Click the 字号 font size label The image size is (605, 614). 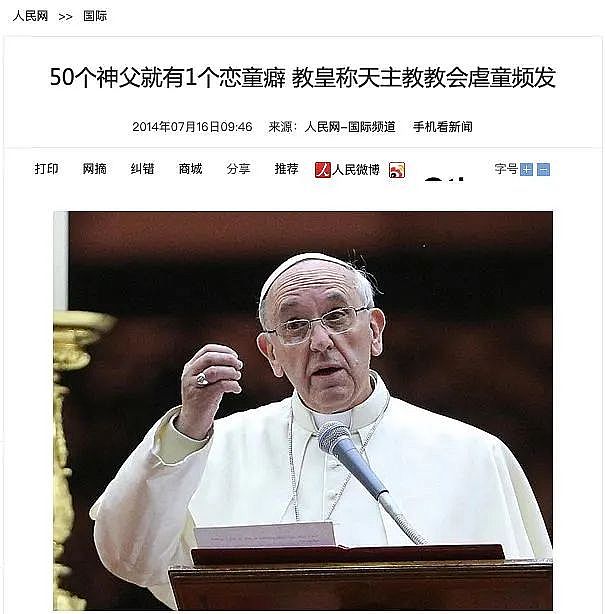[x=506, y=169]
